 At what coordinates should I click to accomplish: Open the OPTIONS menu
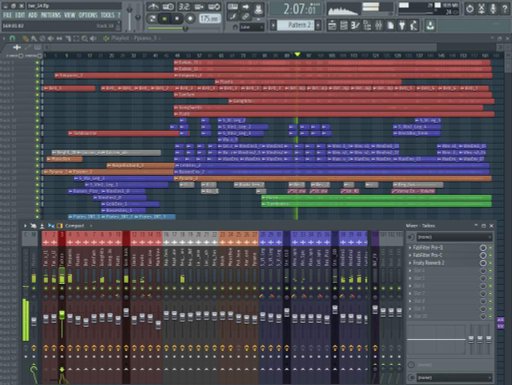(88, 15)
